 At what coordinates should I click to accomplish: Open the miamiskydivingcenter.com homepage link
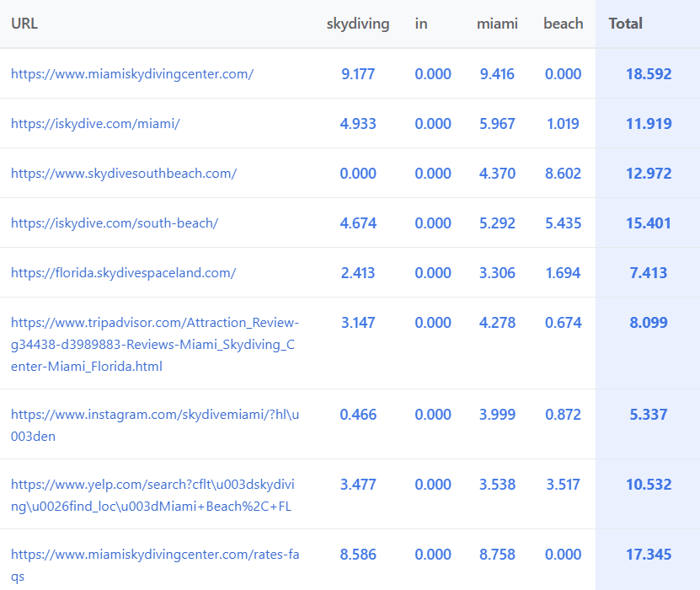(132, 73)
